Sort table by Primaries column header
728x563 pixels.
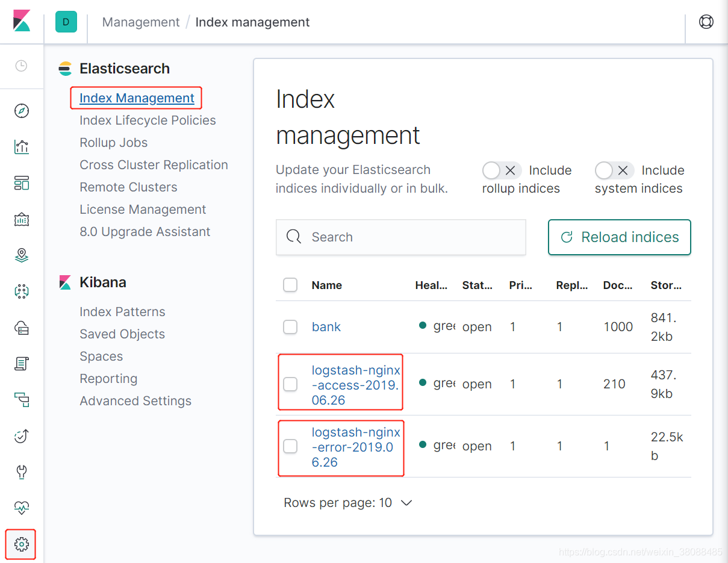click(x=521, y=285)
